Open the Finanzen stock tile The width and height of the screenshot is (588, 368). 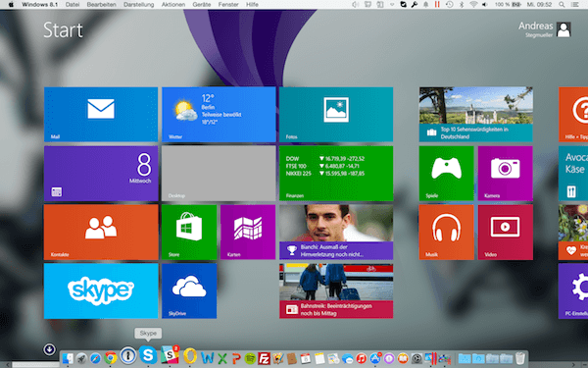tap(336, 174)
